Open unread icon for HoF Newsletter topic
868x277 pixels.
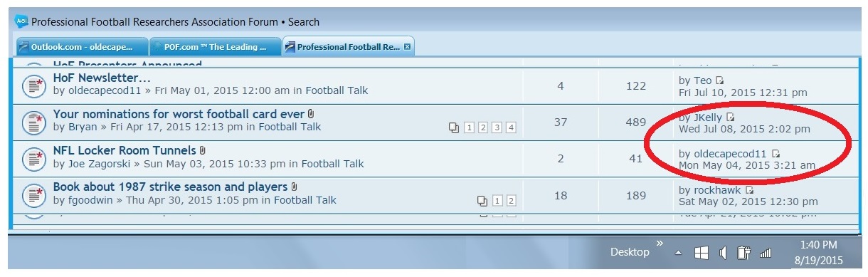pyautogui.click(x=33, y=86)
